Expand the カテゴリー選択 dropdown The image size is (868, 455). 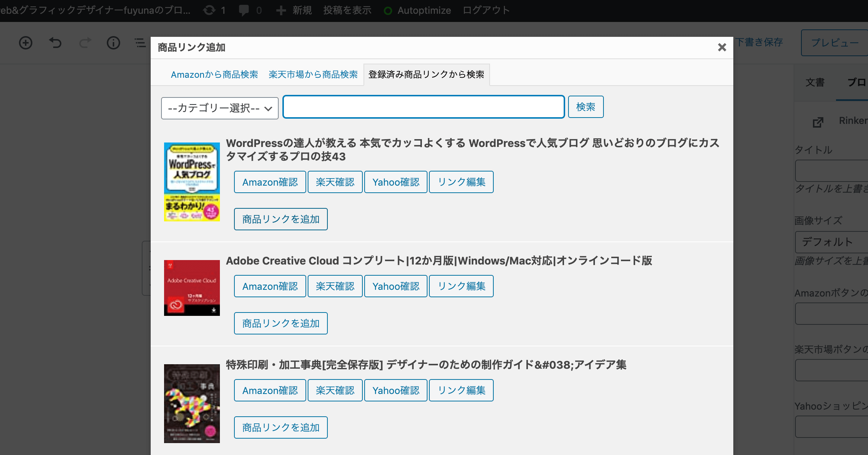click(220, 108)
